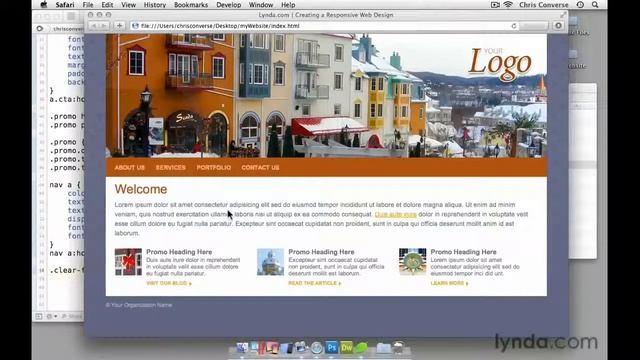Click the 'nav a {' line in code editor
640x360 pixels.
65,185
